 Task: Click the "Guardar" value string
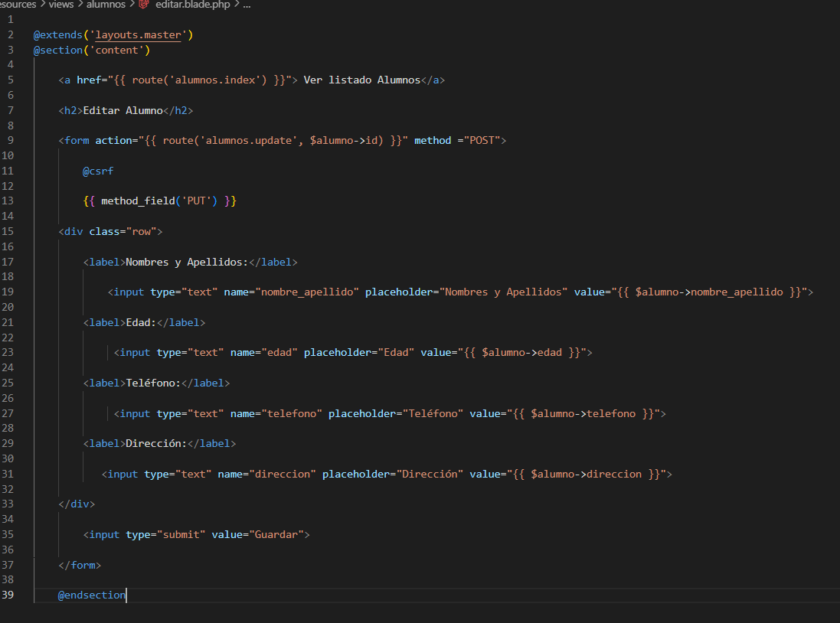tap(276, 535)
